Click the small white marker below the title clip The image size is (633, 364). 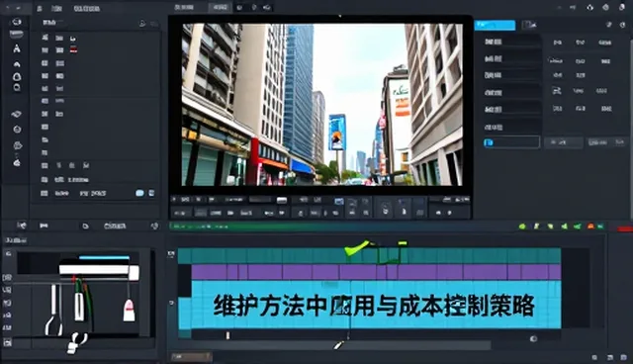click(227, 335)
